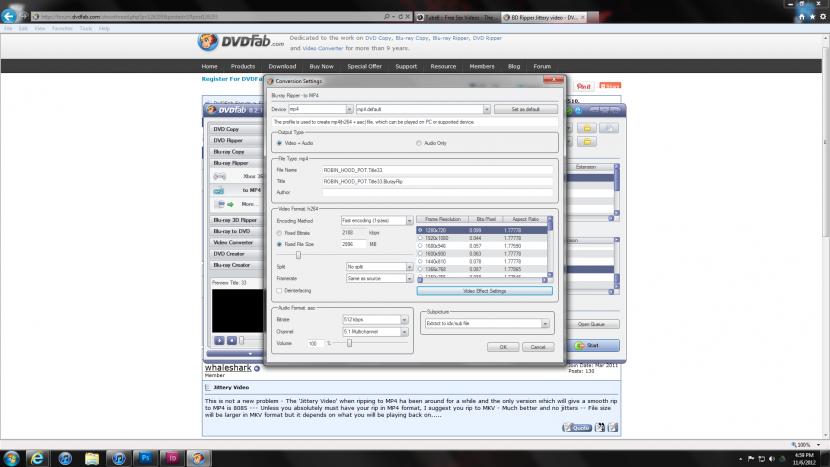Image resolution: width=830 pixels, height=467 pixels.
Task: Click Forum in the site navigation
Action: tap(542, 67)
